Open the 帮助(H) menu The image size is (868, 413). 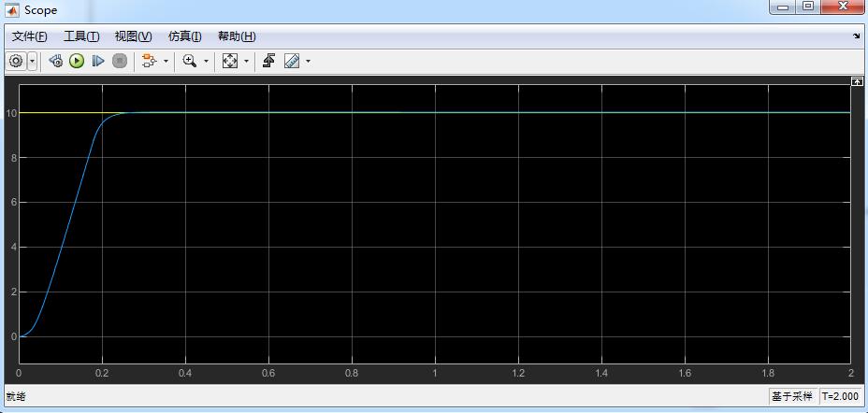tap(237, 36)
